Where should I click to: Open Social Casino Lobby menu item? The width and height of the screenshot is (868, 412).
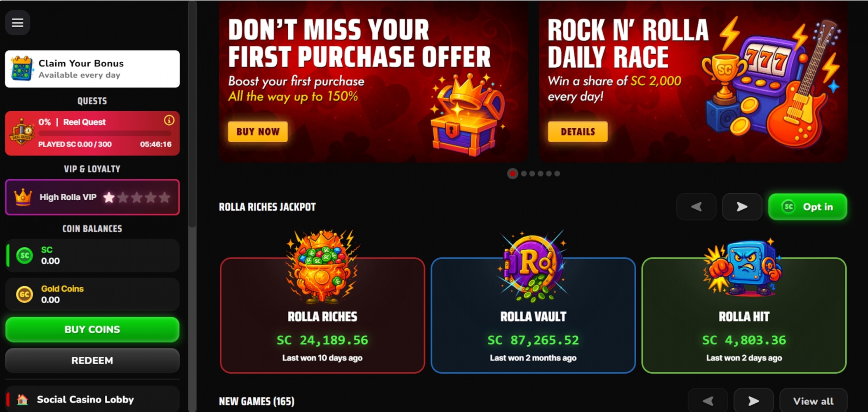click(x=92, y=399)
